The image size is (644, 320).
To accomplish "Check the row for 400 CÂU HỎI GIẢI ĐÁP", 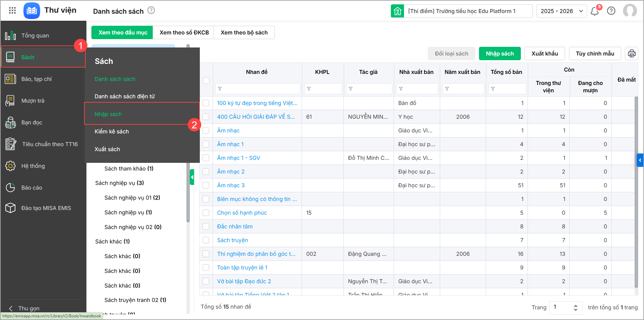I will pos(206,117).
